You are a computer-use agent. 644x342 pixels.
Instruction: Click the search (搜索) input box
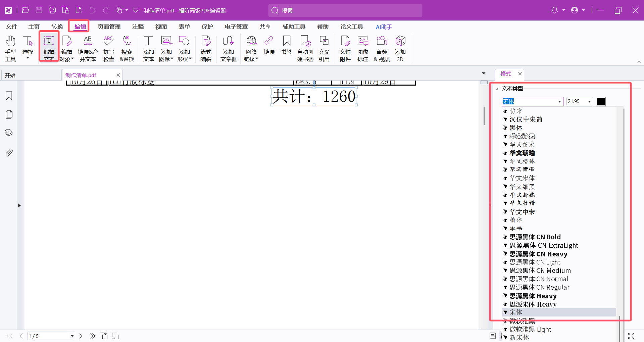[x=345, y=11]
